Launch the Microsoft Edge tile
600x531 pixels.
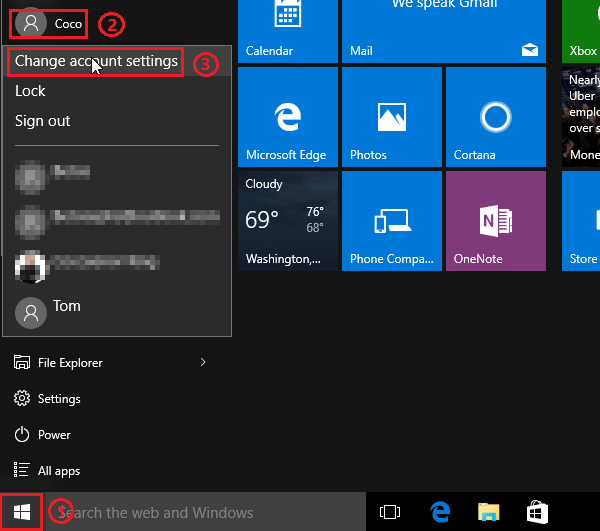288,117
